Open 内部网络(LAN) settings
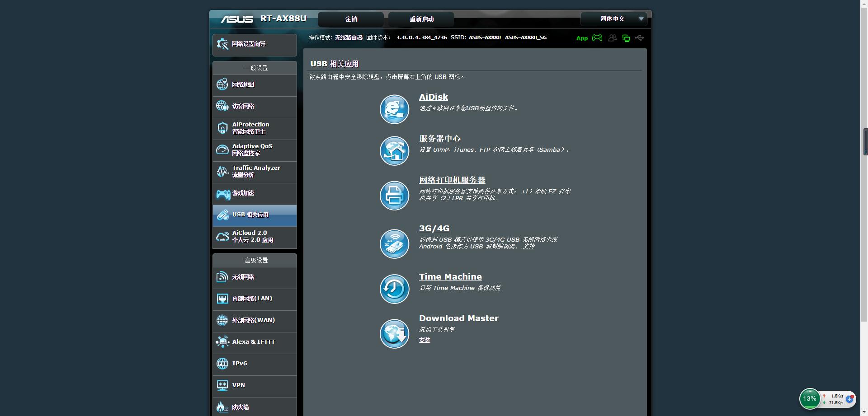 [255, 299]
